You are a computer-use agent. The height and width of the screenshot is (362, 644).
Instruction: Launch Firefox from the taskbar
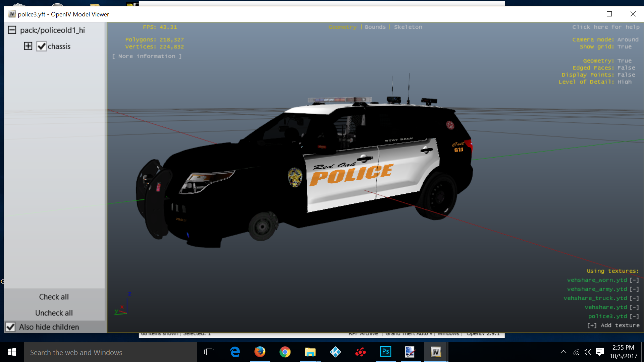tap(260, 352)
